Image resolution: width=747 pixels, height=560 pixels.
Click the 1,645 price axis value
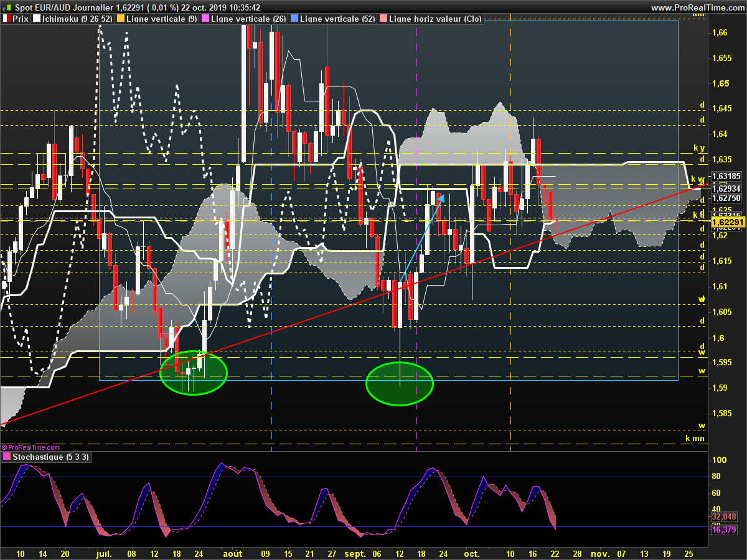(x=722, y=109)
